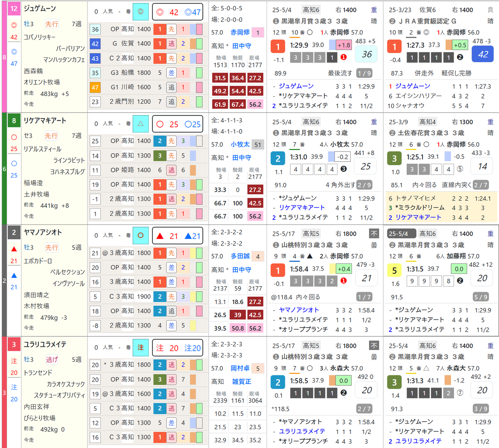Click the blue 42 rating bubble in the 佐賀6 race
The width and height of the screenshot is (499, 448).
(x=482, y=54)
